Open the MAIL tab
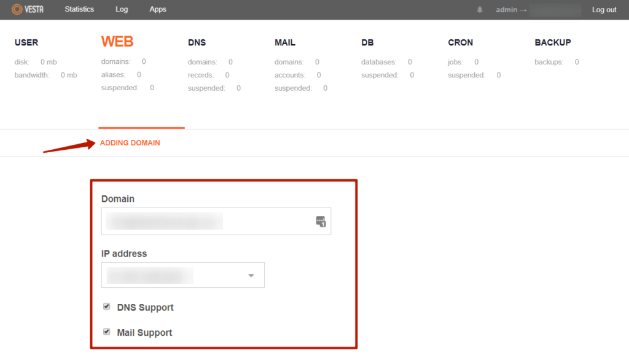The image size is (629, 364). [285, 42]
